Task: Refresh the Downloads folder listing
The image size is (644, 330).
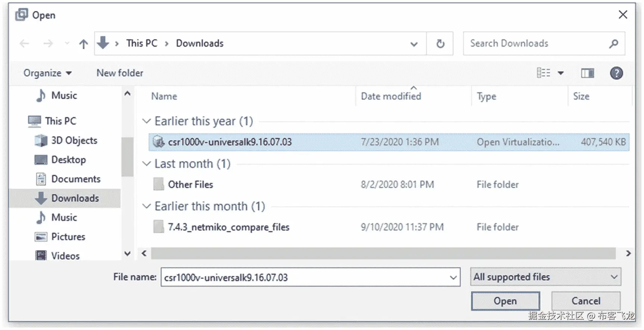Action: click(x=440, y=44)
